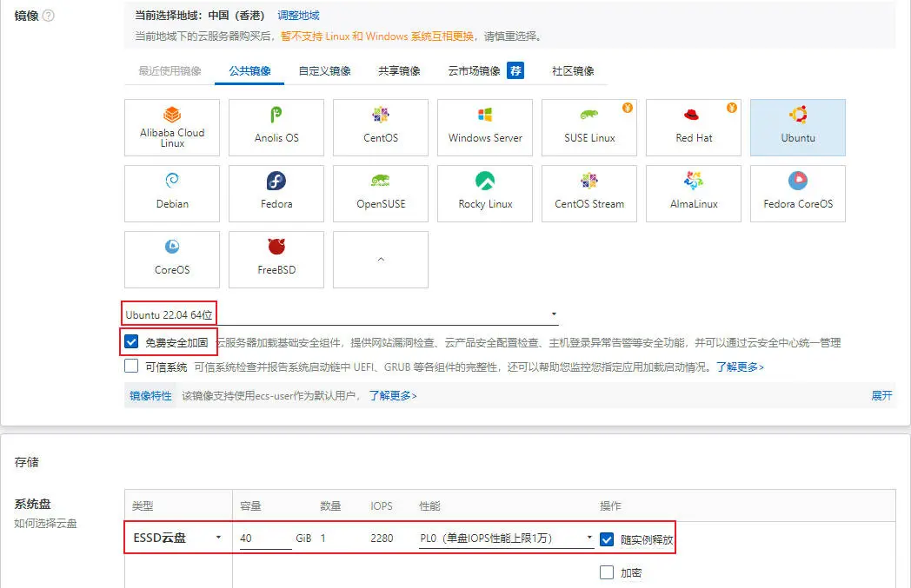This screenshot has height=588, width=911.
Task: Pick the Fedora CoreOS image
Action: (x=798, y=194)
